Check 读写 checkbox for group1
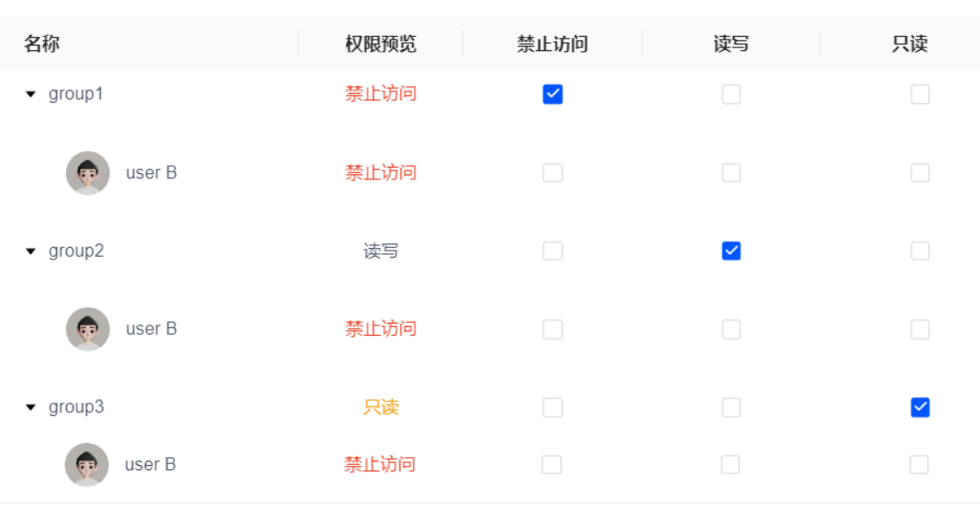The height and width of the screenshot is (509, 980). tap(731, 94)
